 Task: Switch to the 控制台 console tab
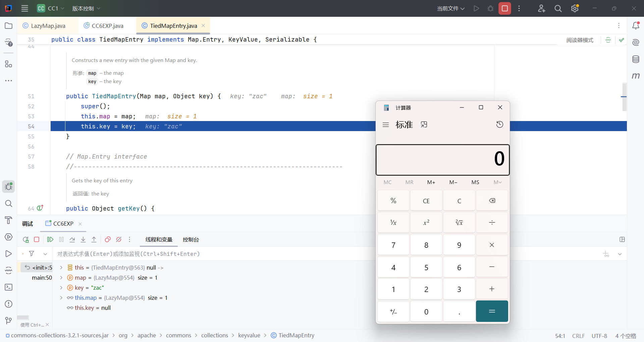pos(191,239)
